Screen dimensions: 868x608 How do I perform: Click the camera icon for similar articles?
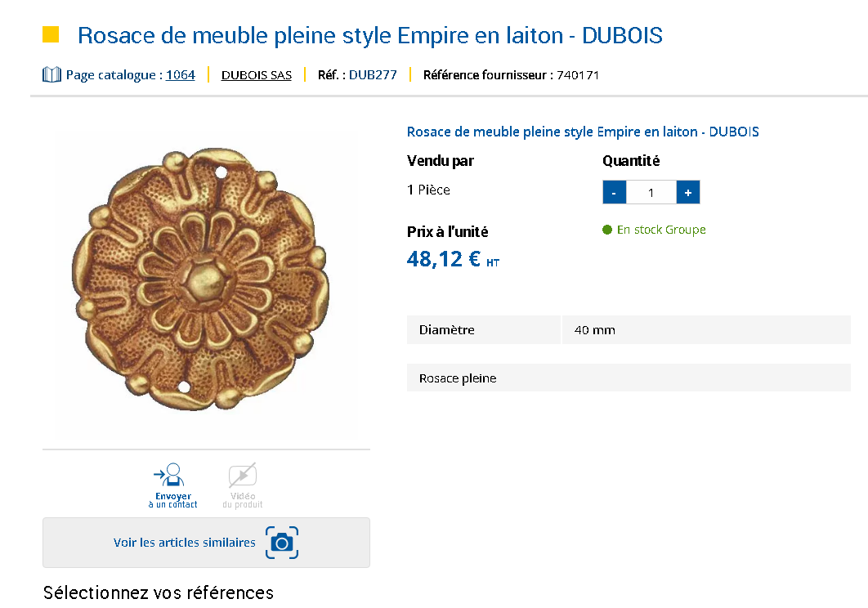point(282,543)
